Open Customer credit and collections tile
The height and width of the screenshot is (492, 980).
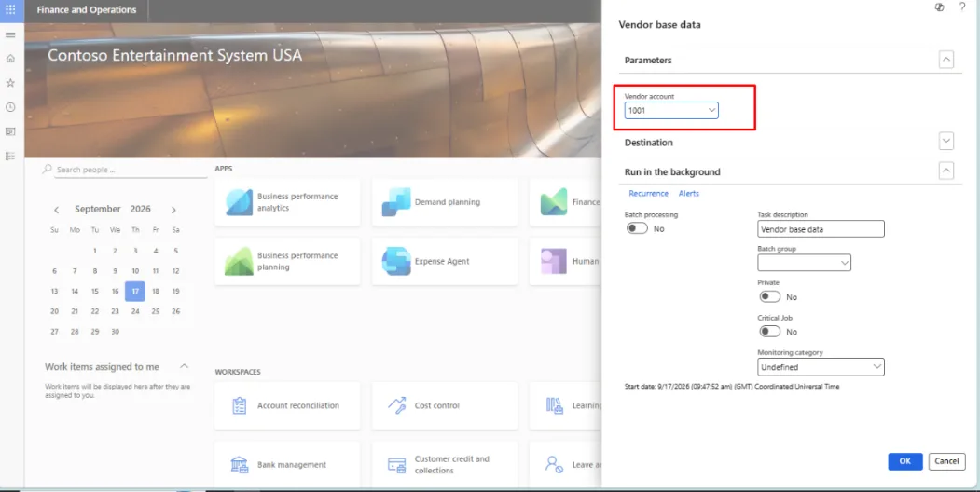(445, 465)
